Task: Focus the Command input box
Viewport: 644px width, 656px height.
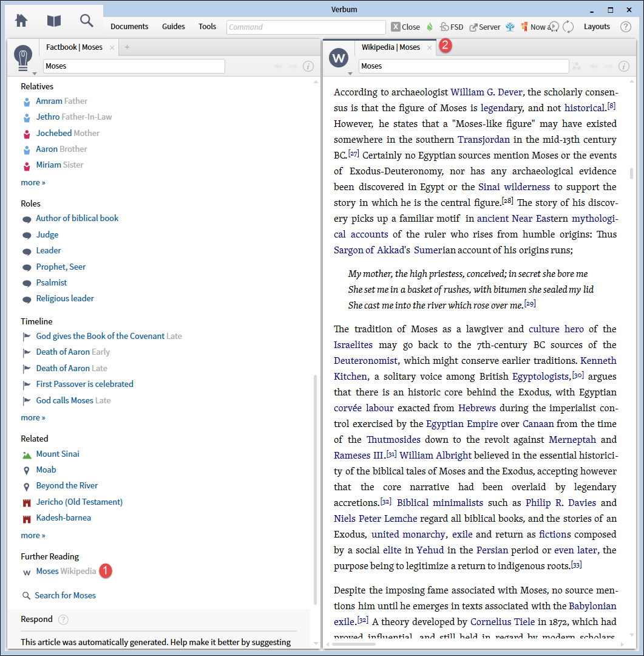Action: tap(306, 27)
